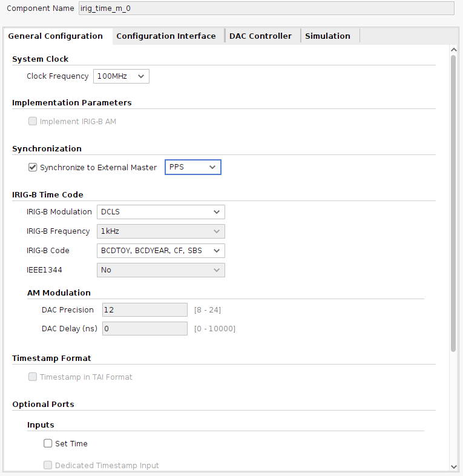
Task: Click the Component Name field
Action: coord(266,8)
